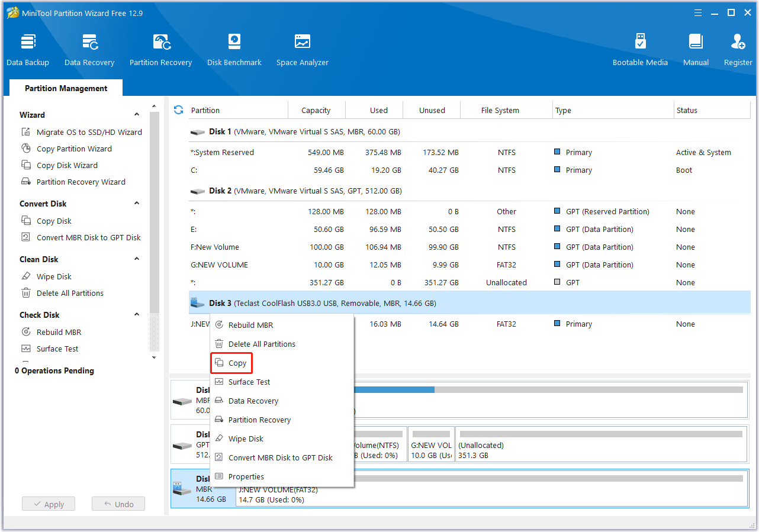Choose Surface Test from context menu
Image resolution: width=759 pixels, height=532 pixels.
tap(282, 382)
